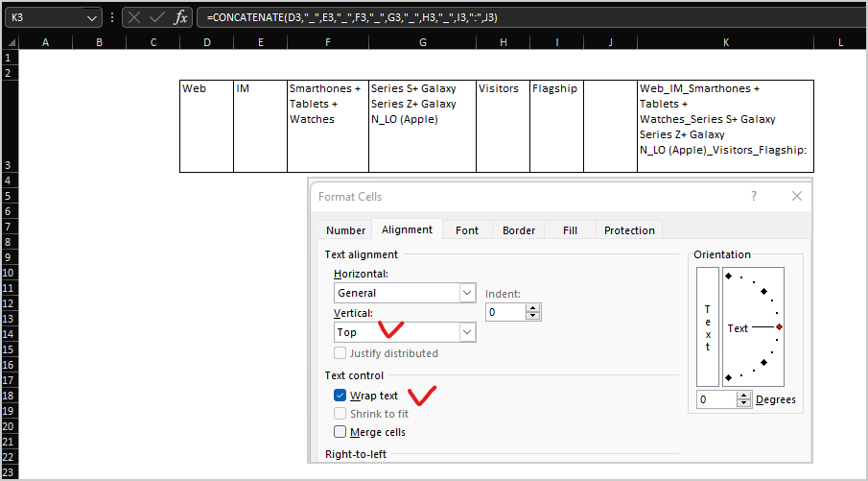Click the Enter checkmark icon in formula bar

pyautogui.click(x=157, y=17)
